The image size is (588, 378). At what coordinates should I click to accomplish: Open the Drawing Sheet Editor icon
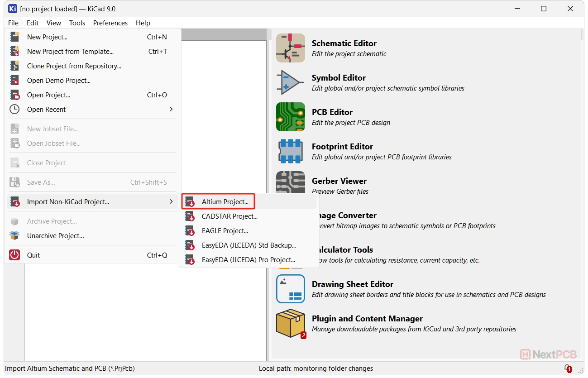[290, 289]
